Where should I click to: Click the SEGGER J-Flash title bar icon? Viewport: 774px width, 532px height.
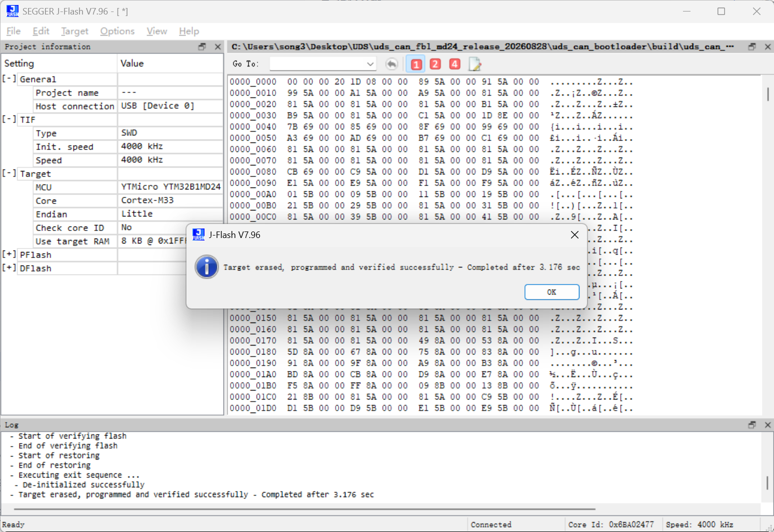point(12,11)
